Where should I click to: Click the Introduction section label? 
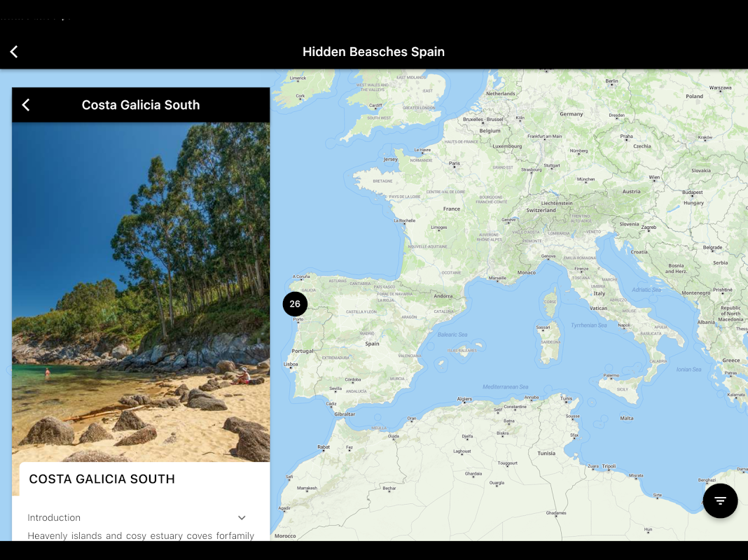54,517
